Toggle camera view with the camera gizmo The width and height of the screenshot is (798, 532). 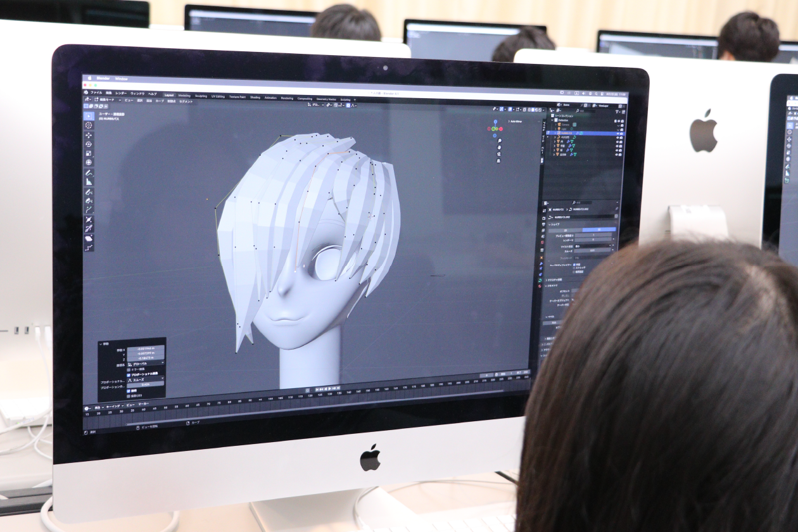click(x=499, y=154)
